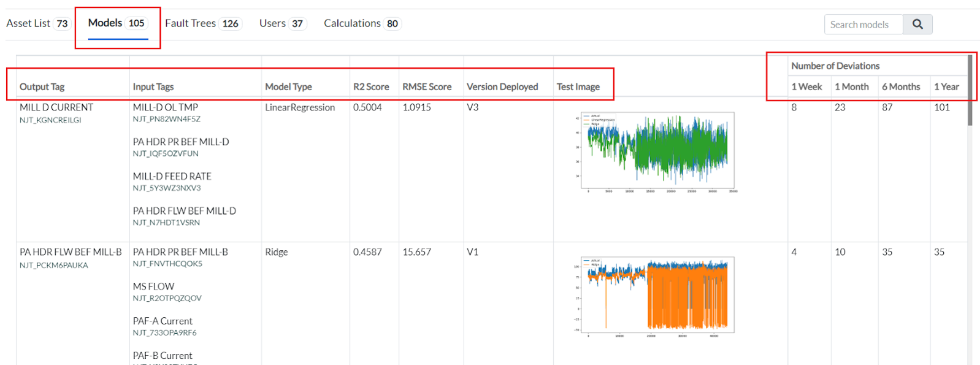Click the LinearRegression model type cell
980x365 pixels.
point(300,107)
